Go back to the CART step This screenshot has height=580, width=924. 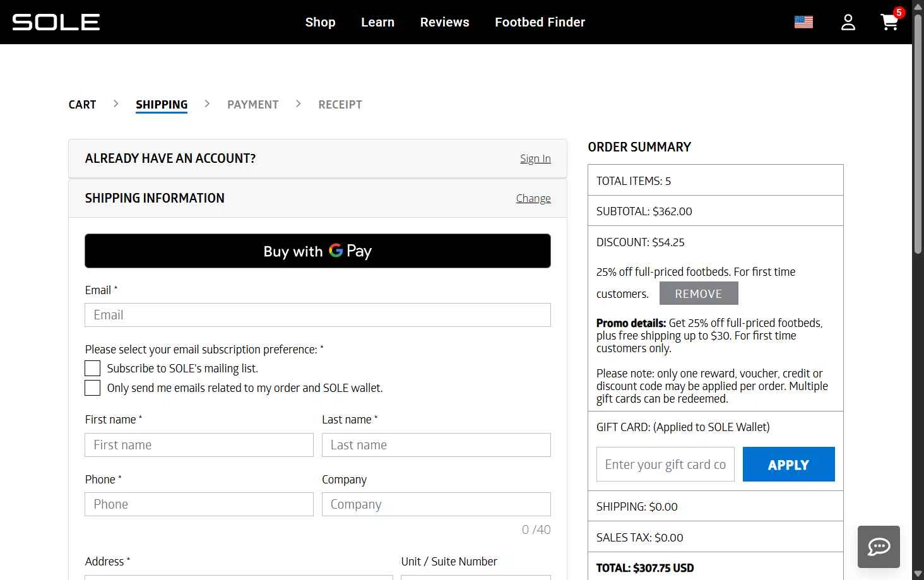coord(82,105)
